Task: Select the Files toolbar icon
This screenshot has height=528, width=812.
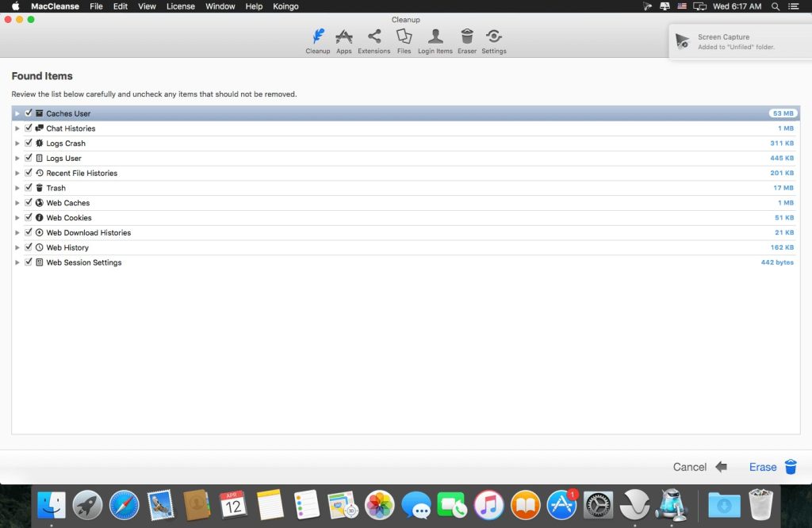Action: point(404,40)
